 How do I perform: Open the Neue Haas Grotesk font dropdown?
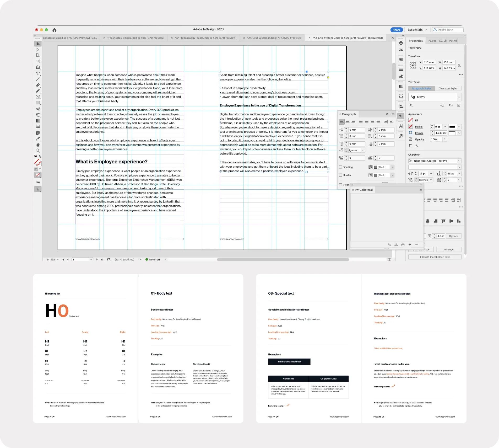click(459, 161)
